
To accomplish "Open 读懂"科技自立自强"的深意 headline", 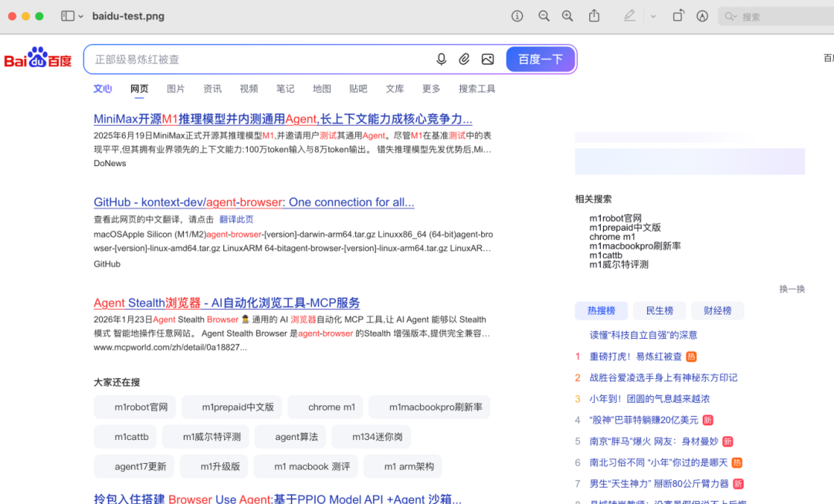I will pyautogui.click(x=643, y=335).
